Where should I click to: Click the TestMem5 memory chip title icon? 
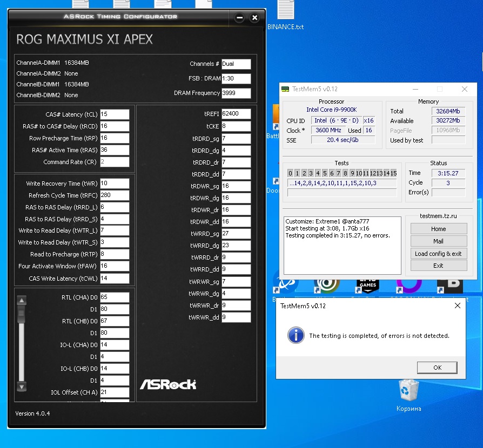[285, 89]
